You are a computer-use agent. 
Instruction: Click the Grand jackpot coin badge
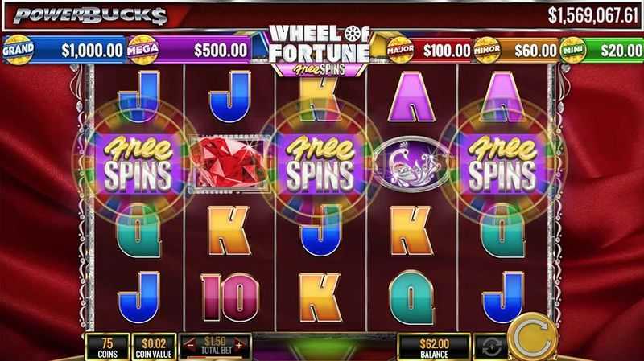(18, 50)
